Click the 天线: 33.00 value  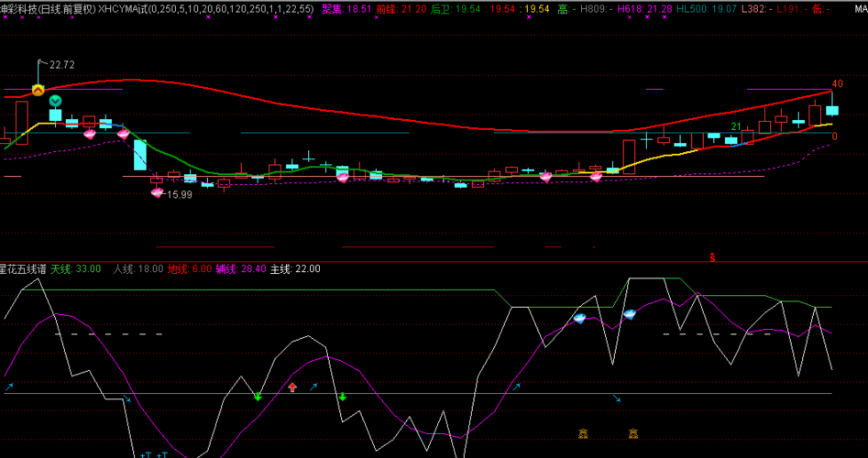click(76, 268)
